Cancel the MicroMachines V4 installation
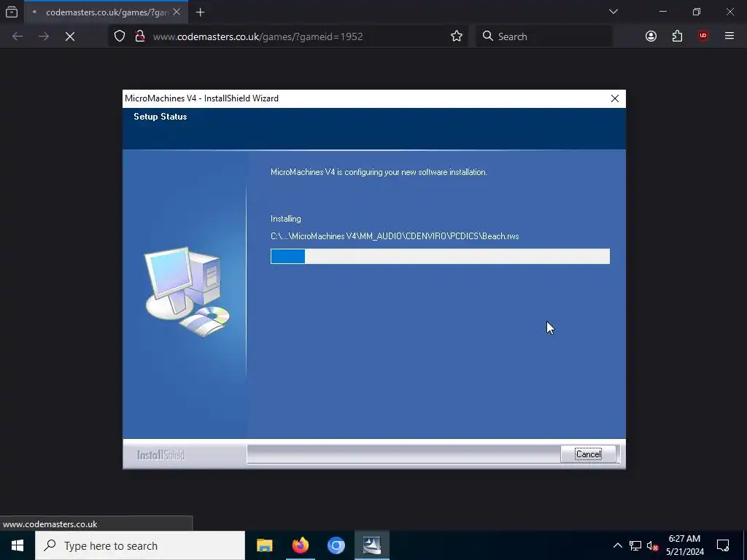The height and width of the screenshot is (560, 747). click(589, 454)
